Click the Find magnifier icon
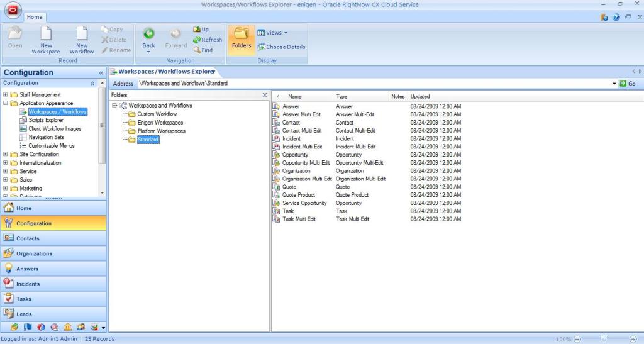 click(197, 50)
